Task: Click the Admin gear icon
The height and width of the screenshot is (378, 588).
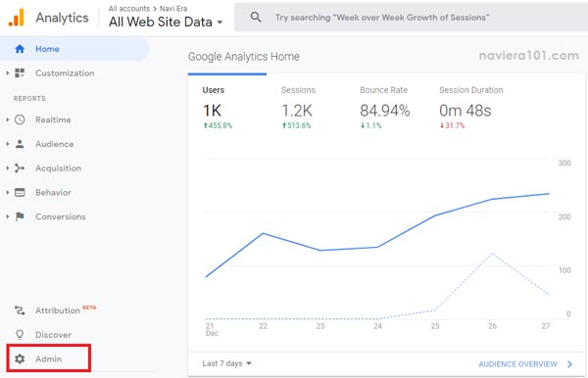Action: tap(20, 358)
